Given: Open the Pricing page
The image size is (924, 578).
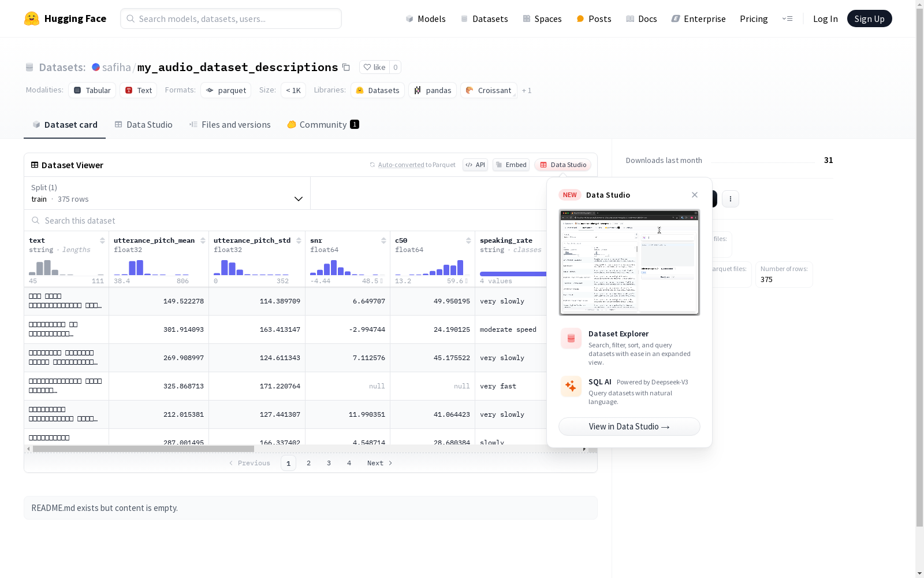Looking at the screenshot, I should pyautogui.click(x=754, y=18).
